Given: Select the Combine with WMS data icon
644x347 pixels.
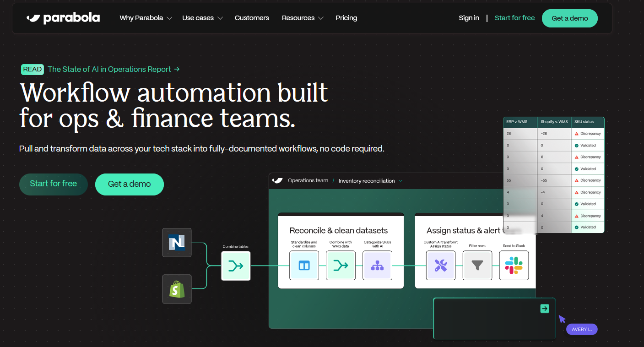Looking at the screenshot, I should (341, 265).
